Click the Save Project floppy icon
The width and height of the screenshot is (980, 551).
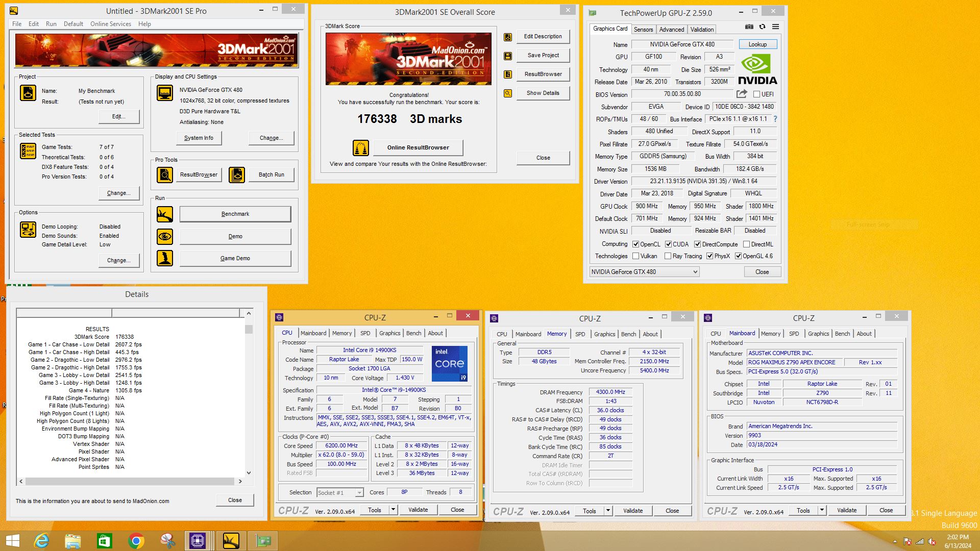[x=508, y=56]
